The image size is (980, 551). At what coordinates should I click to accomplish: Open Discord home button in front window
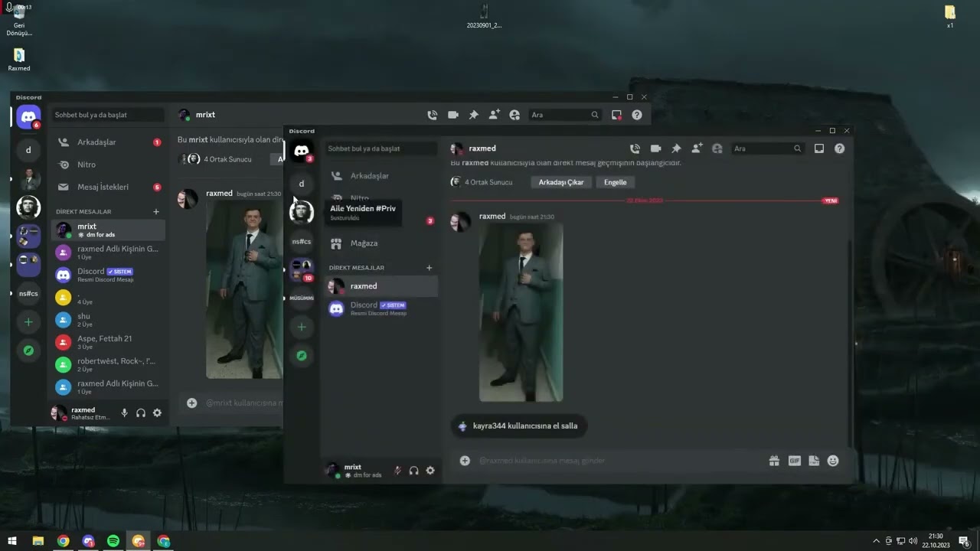(302, 152)
